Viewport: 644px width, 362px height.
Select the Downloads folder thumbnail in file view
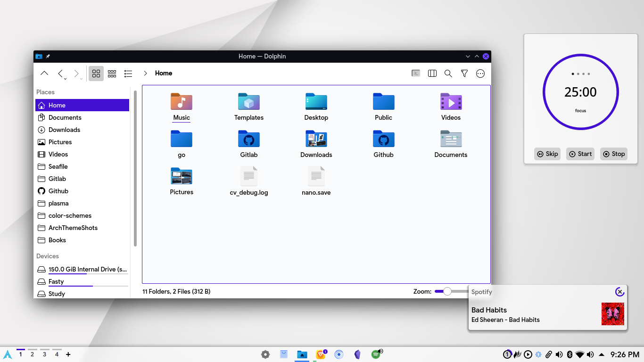click(x=316, y=139)
